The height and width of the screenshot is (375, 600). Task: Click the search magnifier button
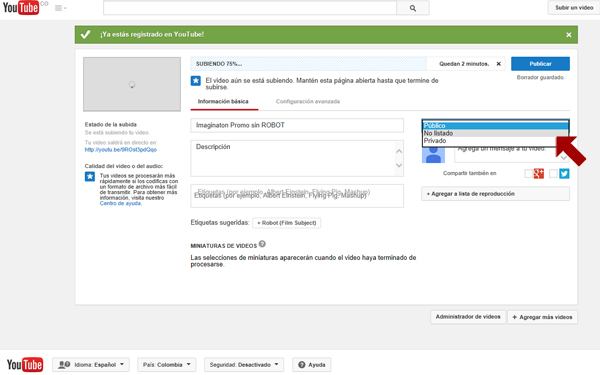(413, 8)
